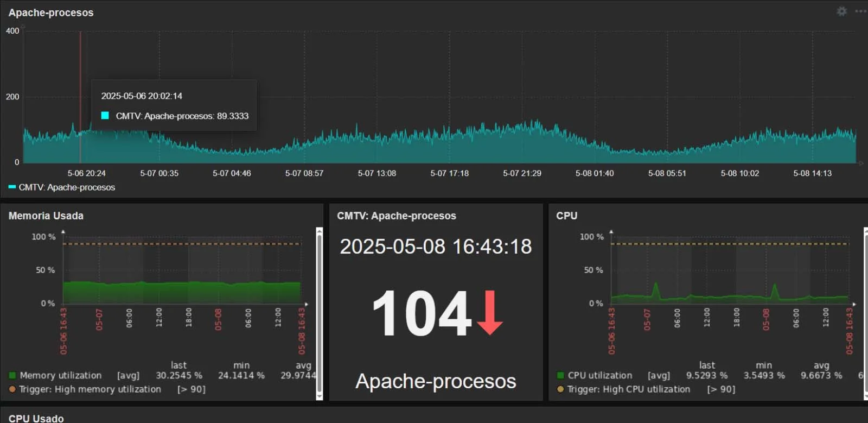Screen dimensions: 868x423
Task: Click the red 05-08 16:43 date label in CPU graph
Action: (x=850, y=331)
